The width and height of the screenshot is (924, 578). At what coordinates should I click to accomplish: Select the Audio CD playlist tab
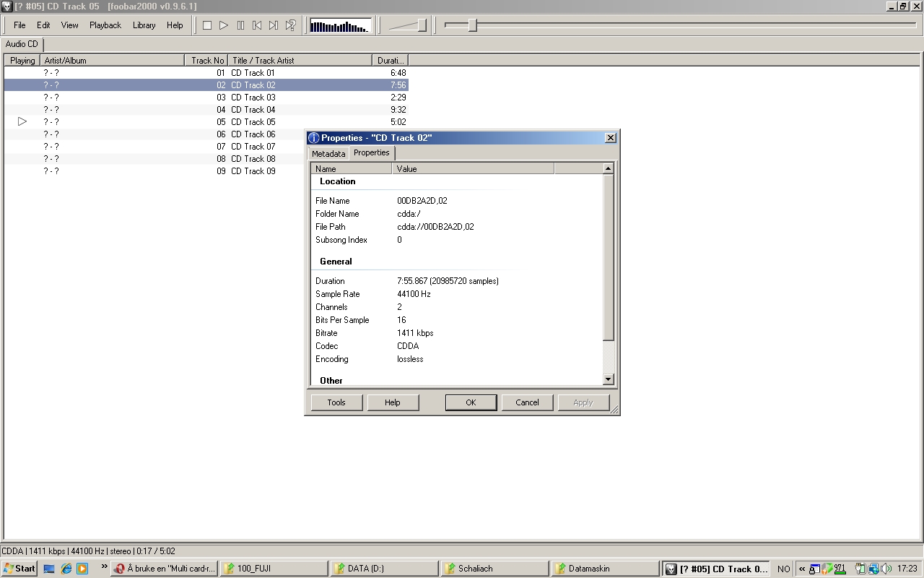tap(22, 44)
